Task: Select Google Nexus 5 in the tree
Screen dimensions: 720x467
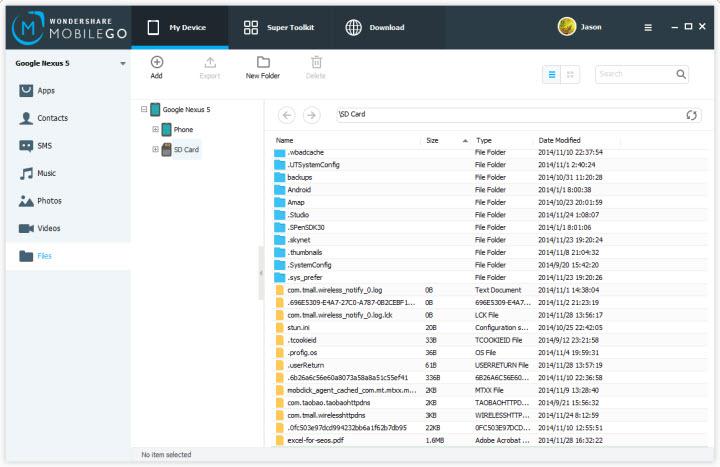Action: (186, 109)
